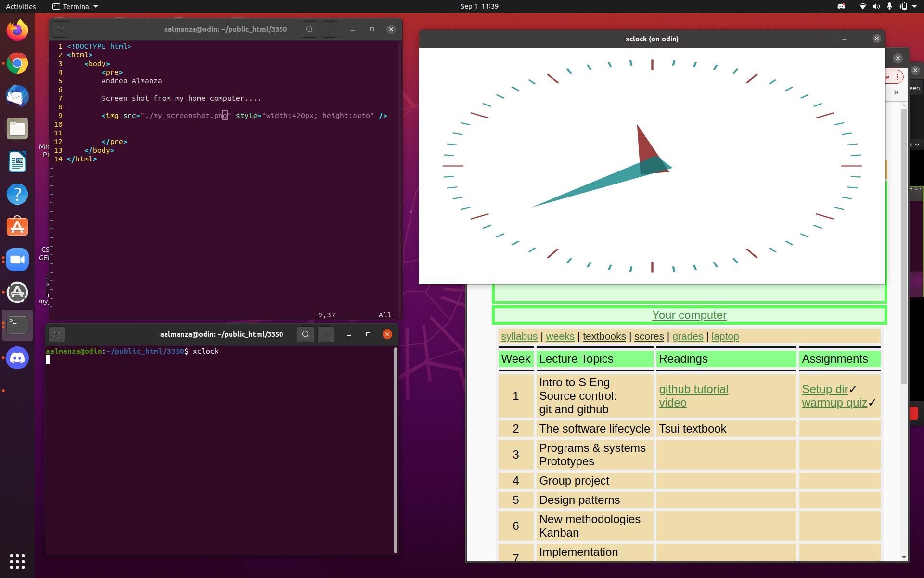Viewport: 924px width, 578px height.
Task: Open the weeks link
Action: click(x=560, y=336)
